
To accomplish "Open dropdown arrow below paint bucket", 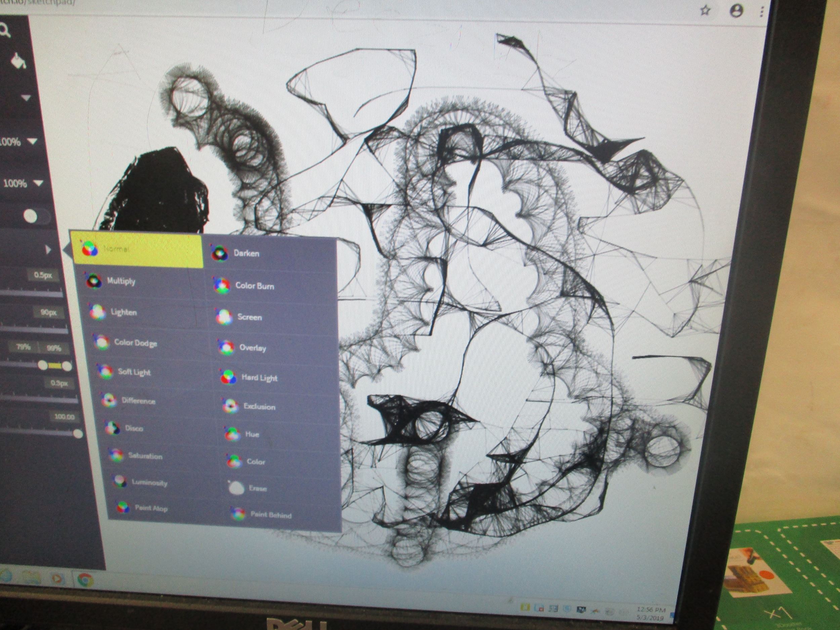I will click(26, 98).
